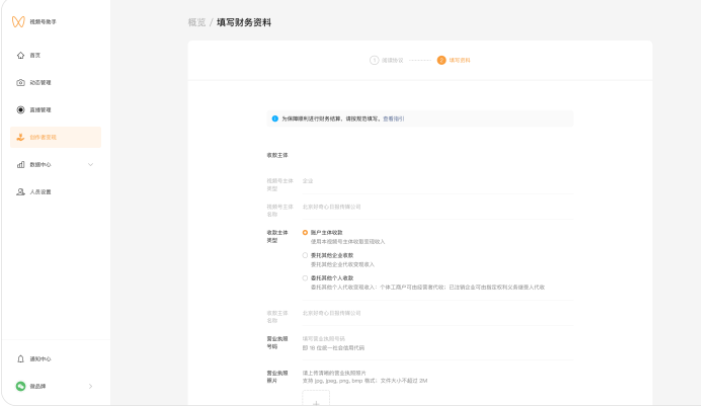Open 直播管理 live icon in sidebar
The height and width of the screenshot is (408, 701).
tap(21, 110)
